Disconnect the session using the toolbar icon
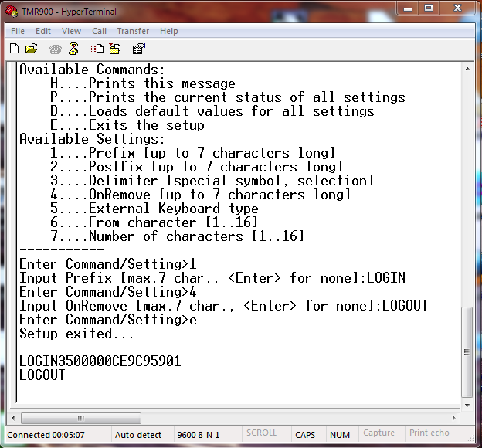Screen dimensions: 482x448 tap(73, 49)
